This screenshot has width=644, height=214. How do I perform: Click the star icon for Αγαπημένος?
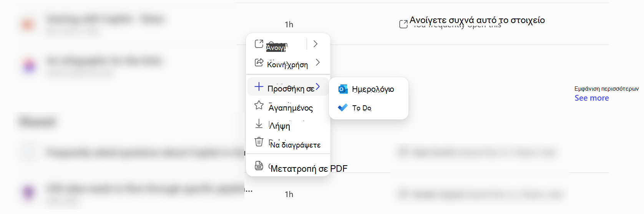pyautogui.click(x=259, y=105)
